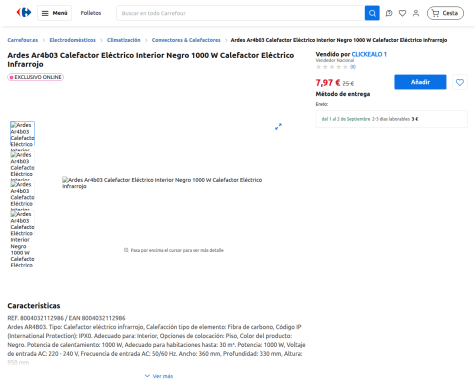Click the star rating row
Viewport: 475px width, 380px height.
332,67
